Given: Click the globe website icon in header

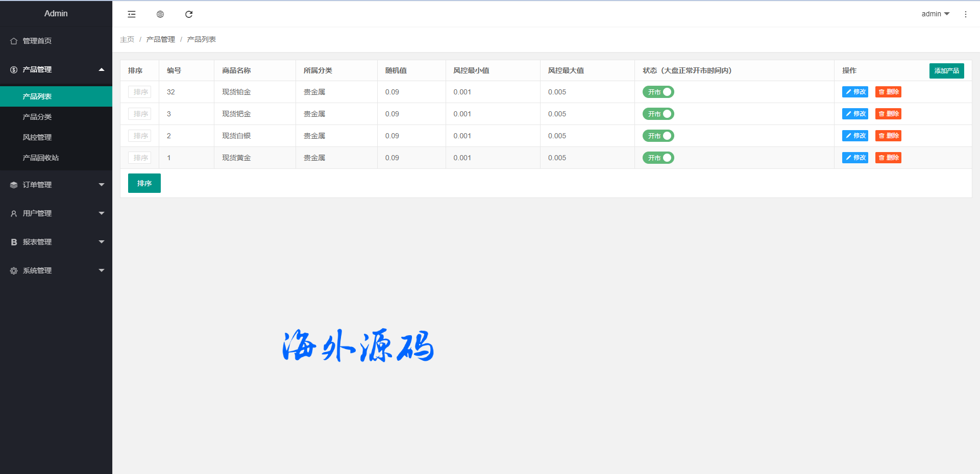Looking at the screenshot, I should coord(160,14).
